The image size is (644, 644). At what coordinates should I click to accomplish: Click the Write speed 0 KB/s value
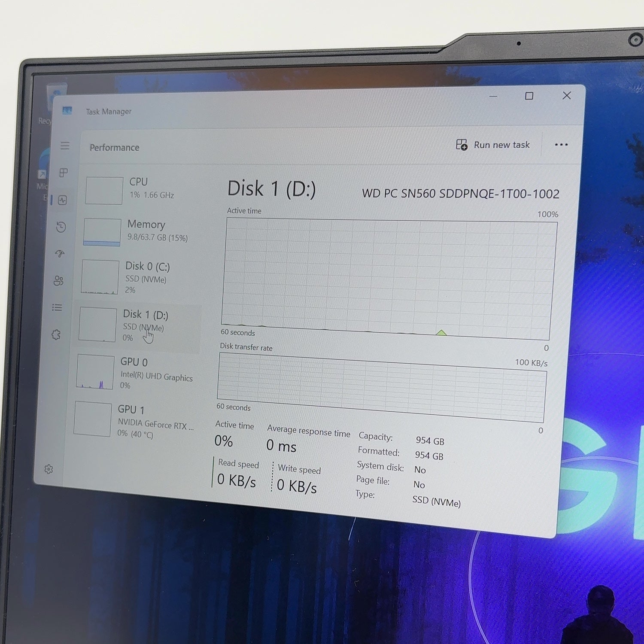[x=297, y=486]
